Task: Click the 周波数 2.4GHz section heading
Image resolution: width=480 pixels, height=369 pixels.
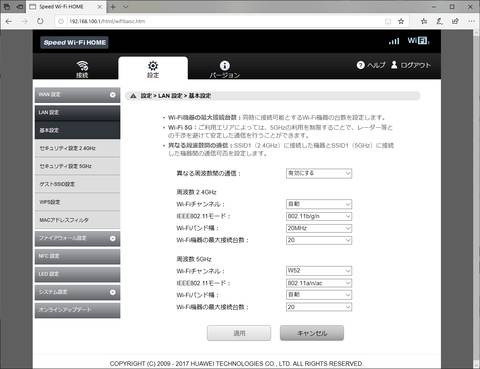Action: click(x=196, y=192)
